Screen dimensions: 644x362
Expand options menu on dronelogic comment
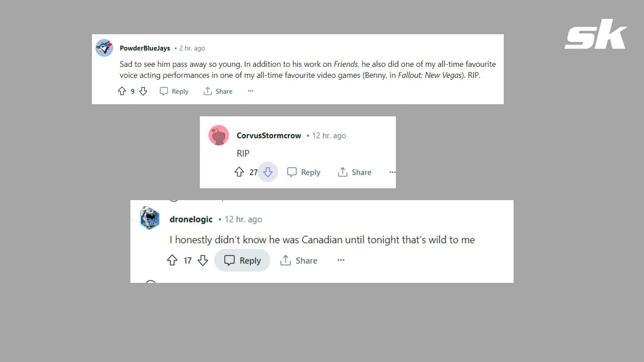(340, 260)
